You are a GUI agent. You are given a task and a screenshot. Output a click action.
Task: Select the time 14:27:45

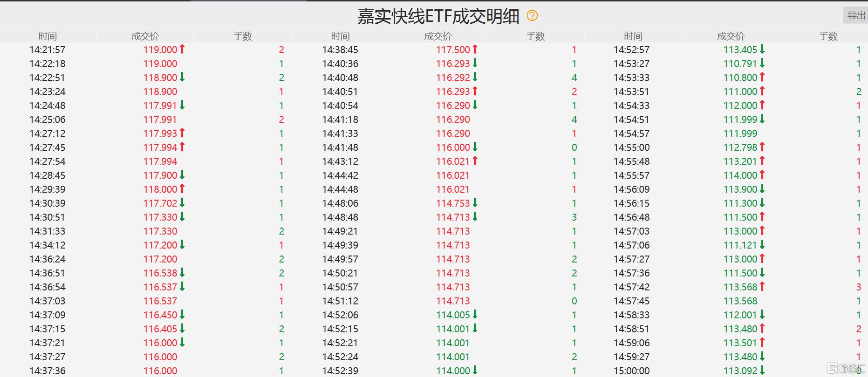[x=48, y=148]
